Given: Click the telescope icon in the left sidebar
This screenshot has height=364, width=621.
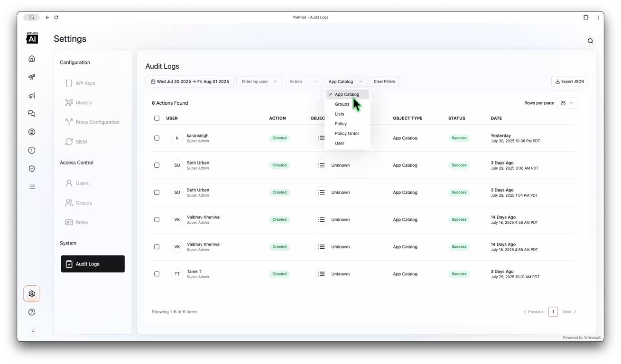Looking at the screenshot, I should pyautogui.click(x=32, y=77).
